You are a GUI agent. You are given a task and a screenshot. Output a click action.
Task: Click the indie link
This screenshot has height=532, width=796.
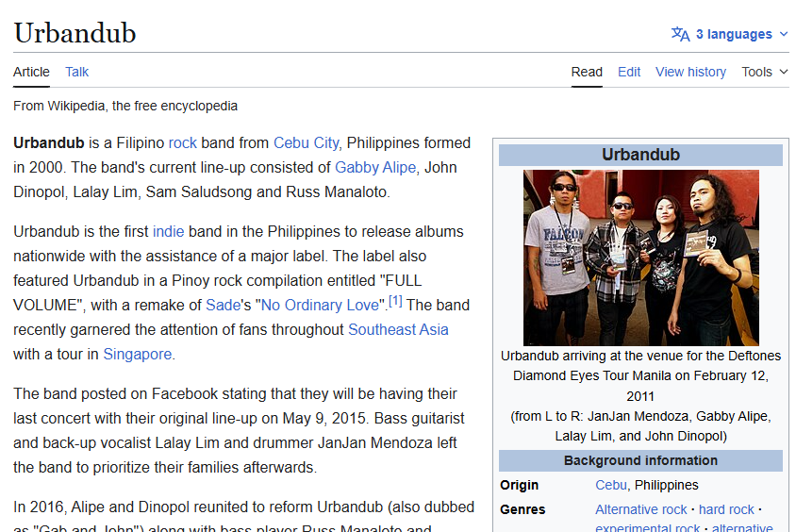169,231
